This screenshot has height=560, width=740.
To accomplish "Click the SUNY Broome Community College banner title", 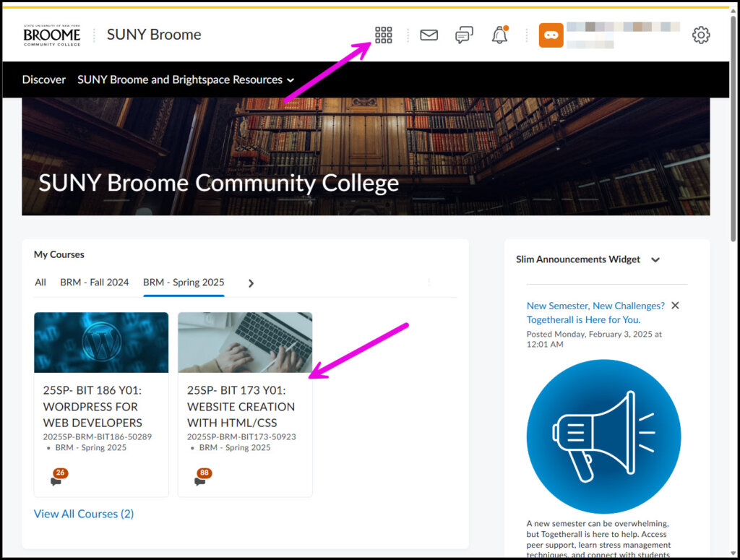I will [x=219, y=183].
